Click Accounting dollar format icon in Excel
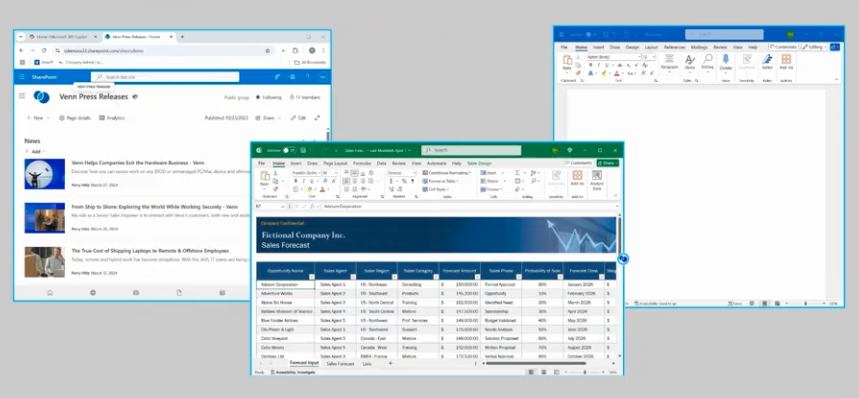The height and width of the screenshot is (398, 859). (x=391, y=181)
